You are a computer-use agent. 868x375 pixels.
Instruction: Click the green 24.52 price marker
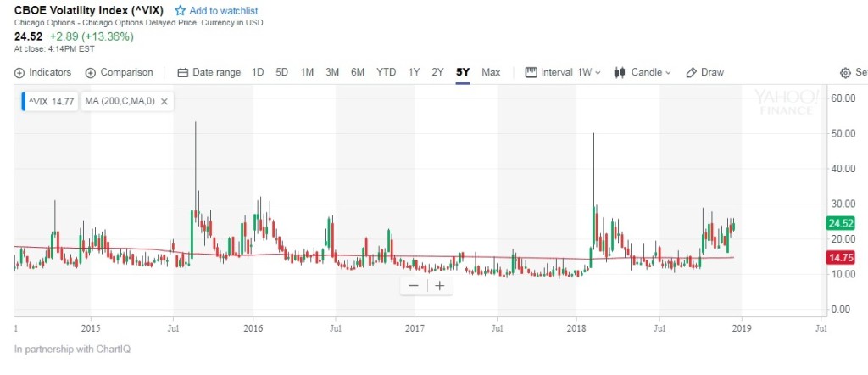[x=840, y=223]
